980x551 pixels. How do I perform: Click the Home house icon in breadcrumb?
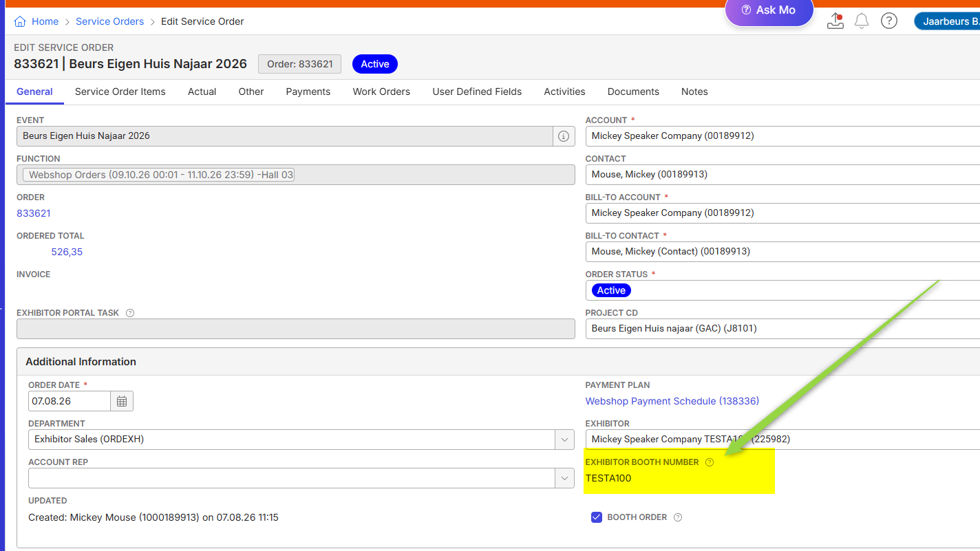tap(20, 21)
